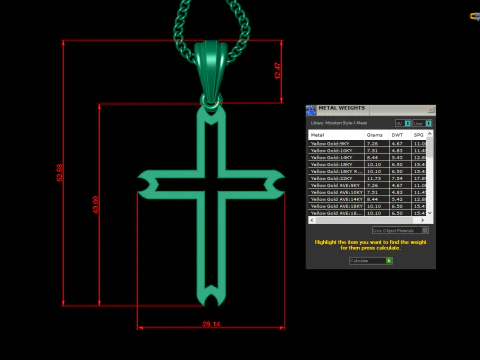Select the Yellow Gold AVE:14KY row

pos(367,199)
